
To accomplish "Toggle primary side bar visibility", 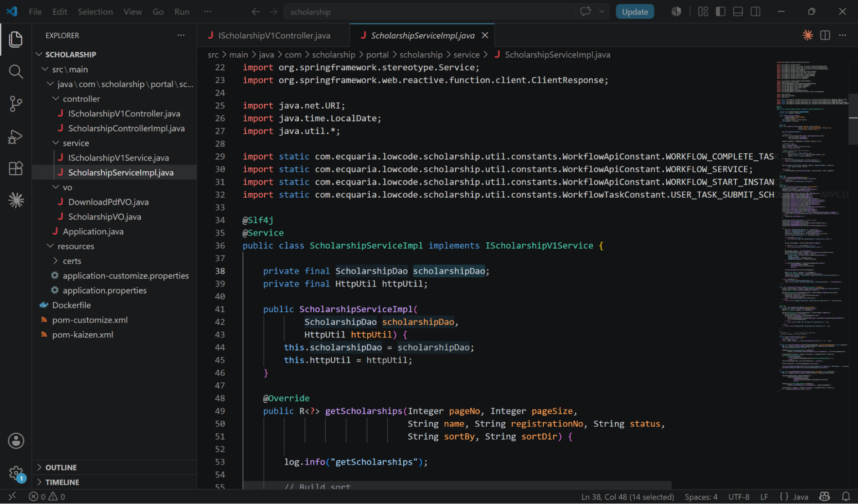I will point(721,12).
